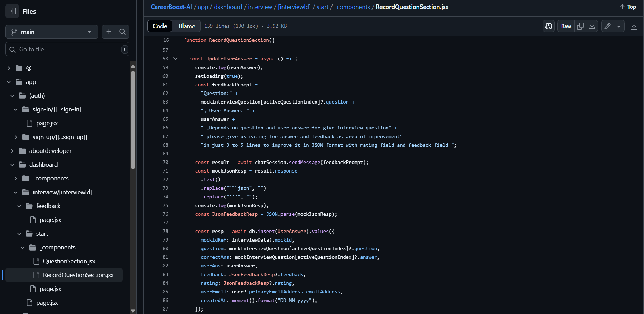The image size is (644, 314).
Task: Download raw file icon
Action: point(592,26)
